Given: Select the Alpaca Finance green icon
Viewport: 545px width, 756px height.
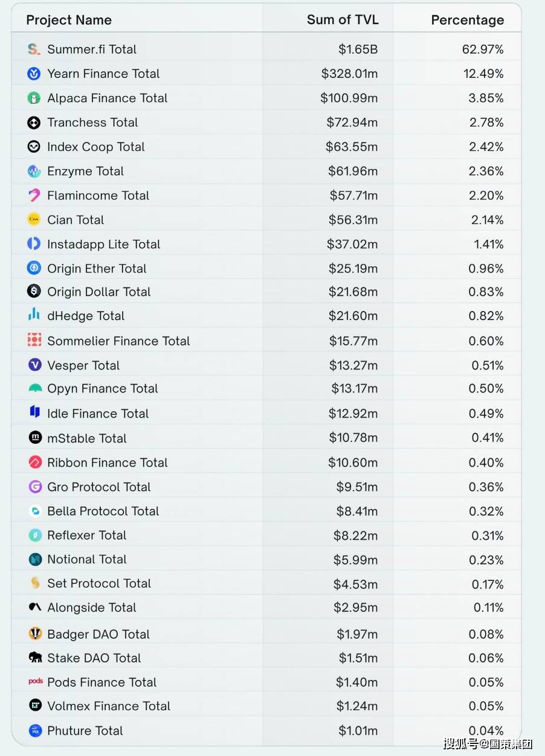Looking at the screenshot, I should click(34, 98).
